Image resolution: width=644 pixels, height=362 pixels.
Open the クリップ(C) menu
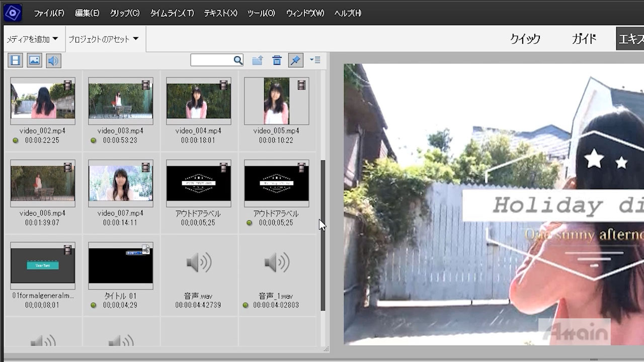pos(125,13)
